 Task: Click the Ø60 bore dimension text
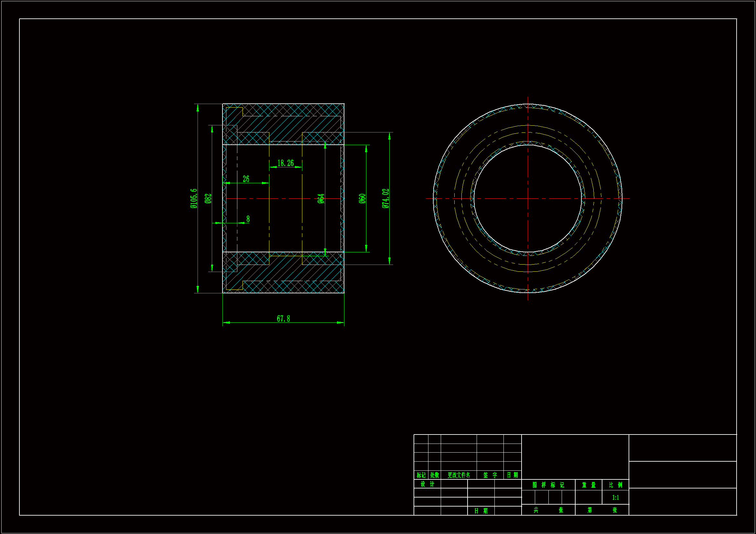coord(362,198)
